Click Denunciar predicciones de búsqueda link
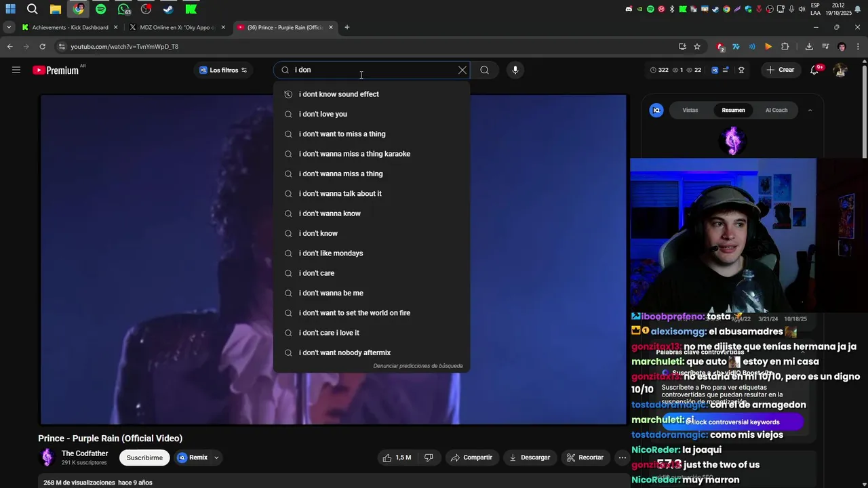This screenshot has width=868, height=488. point(418,366)
